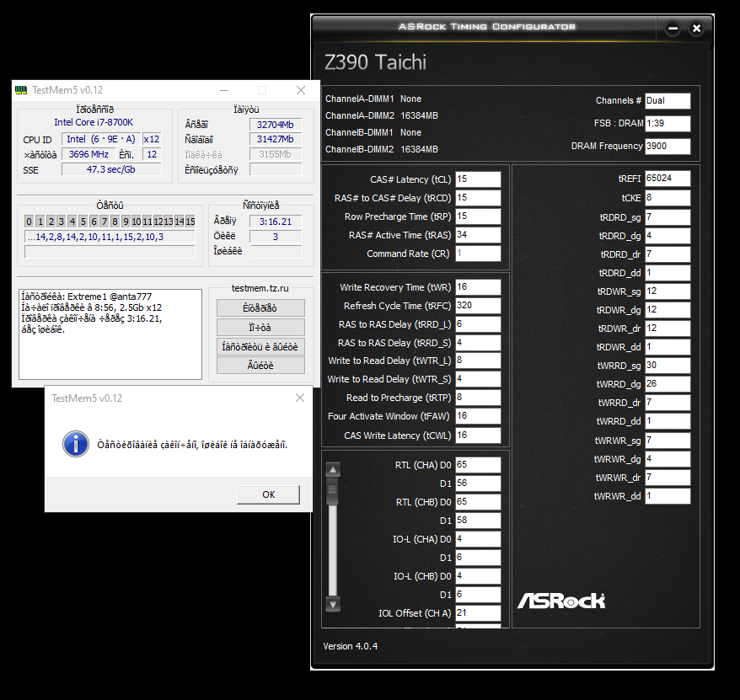Click the tWTR_L value field

(478, 361)
